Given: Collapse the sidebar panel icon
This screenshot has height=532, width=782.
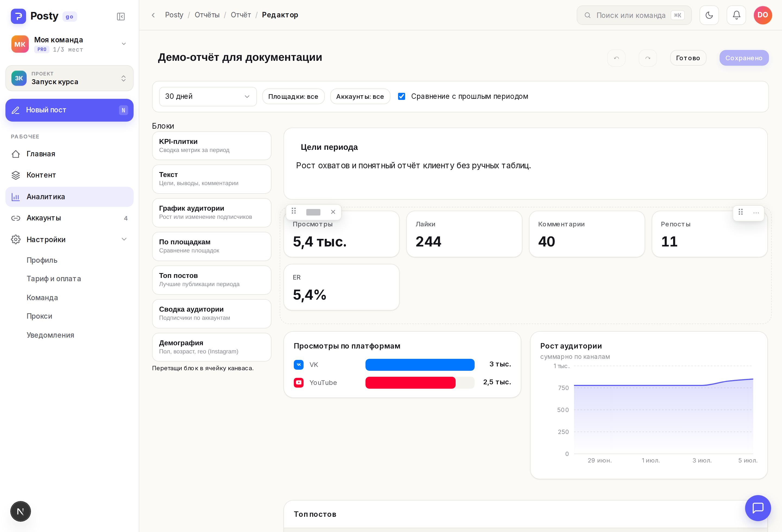Looking at the screenshot, I should click(x=121, y=17).
